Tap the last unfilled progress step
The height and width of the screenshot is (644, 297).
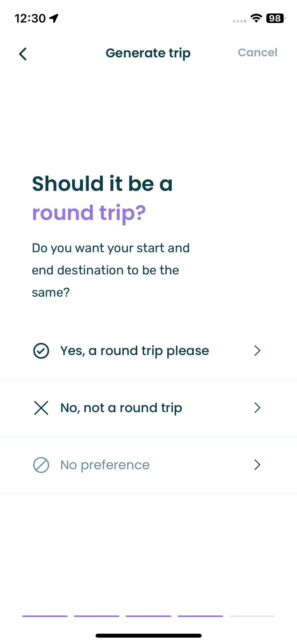[252, 616]
